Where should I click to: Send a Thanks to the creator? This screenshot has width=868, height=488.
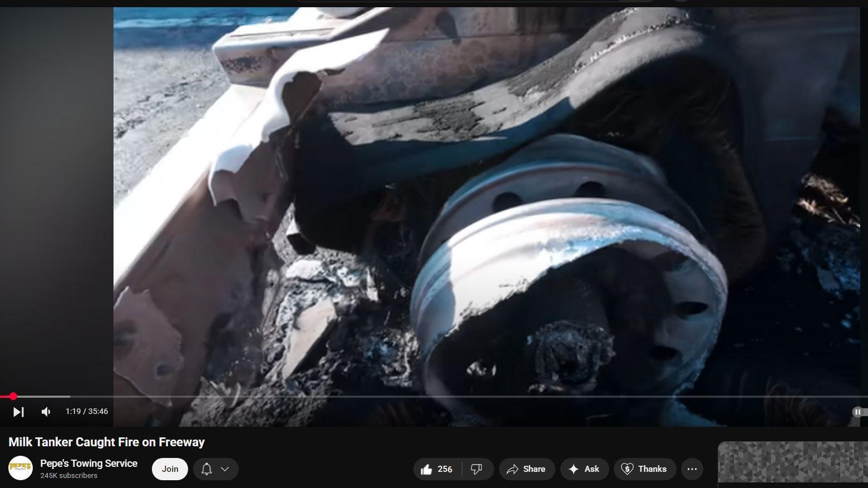pos(644,469)
